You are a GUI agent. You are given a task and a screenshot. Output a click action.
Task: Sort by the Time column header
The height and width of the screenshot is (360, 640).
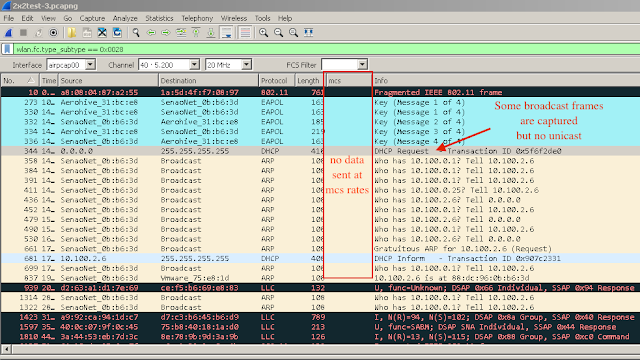point(49,80)
